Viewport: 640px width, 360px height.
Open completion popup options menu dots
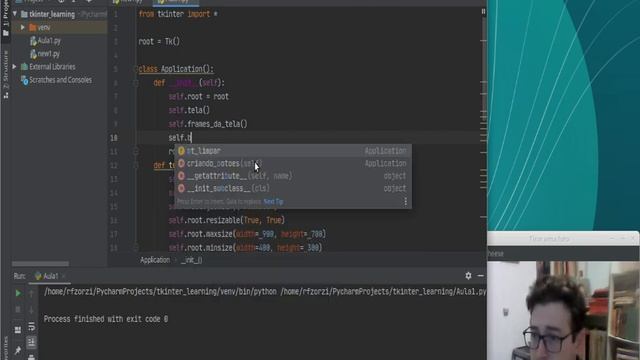405,202
